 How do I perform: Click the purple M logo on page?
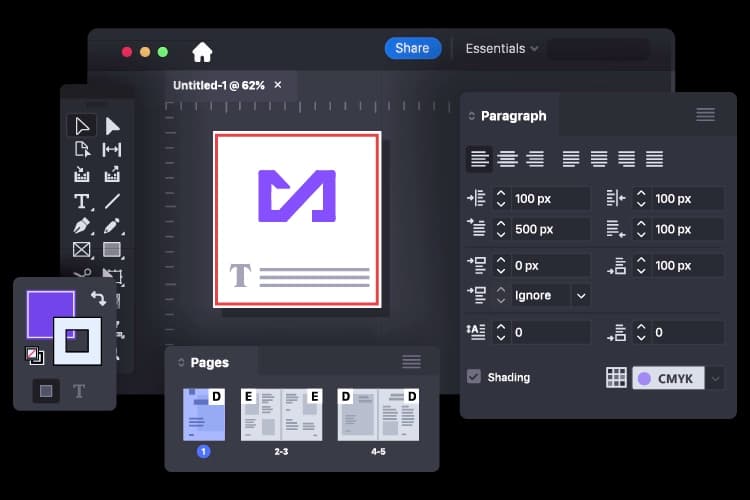point(297,196)
